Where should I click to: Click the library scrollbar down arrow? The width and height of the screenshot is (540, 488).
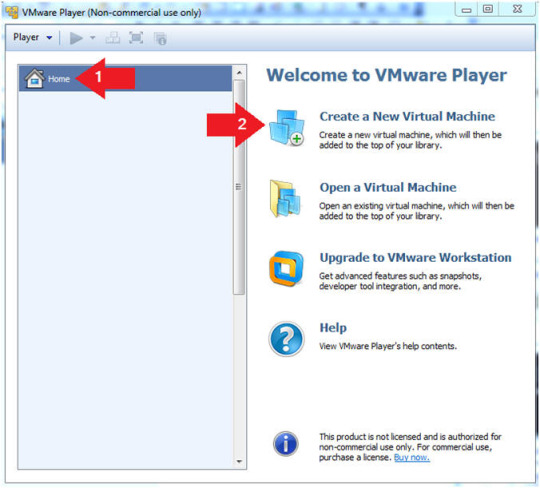click(x=239, y=461)
